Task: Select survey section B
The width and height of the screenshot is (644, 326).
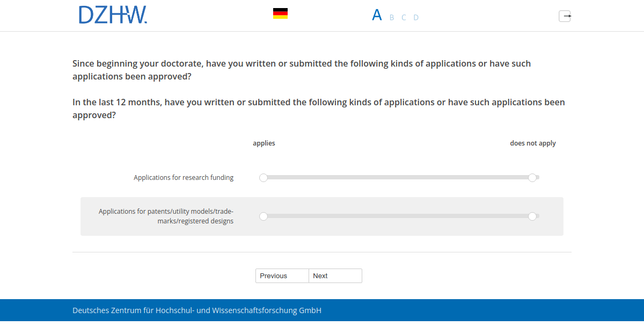Action: (391, 17)
